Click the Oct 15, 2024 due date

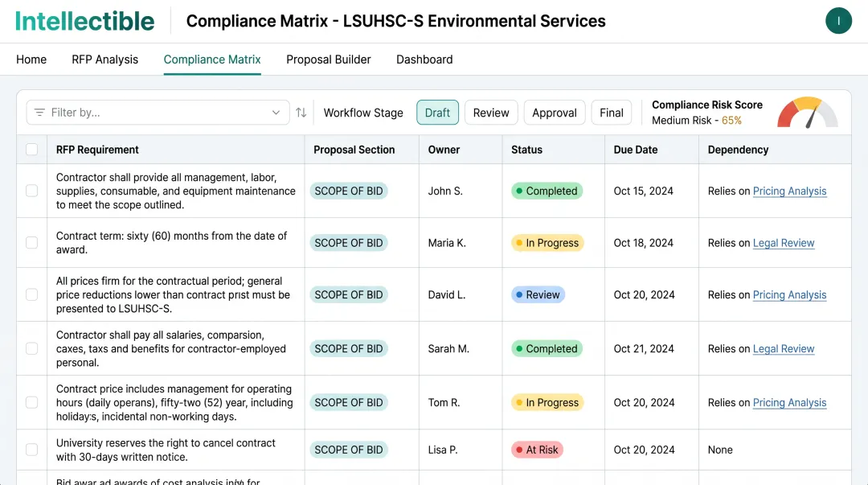(x=643, y=191)
